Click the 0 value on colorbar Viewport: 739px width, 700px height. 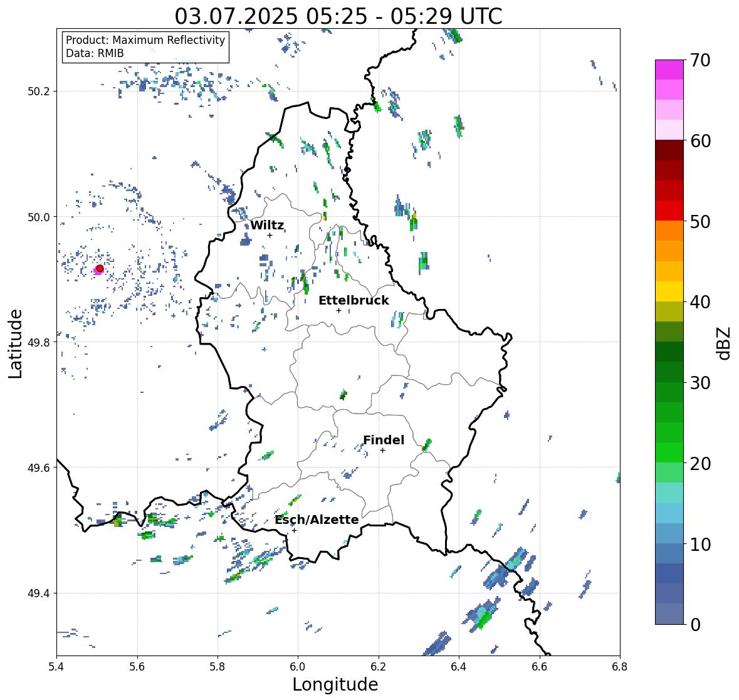pos(696,625)
